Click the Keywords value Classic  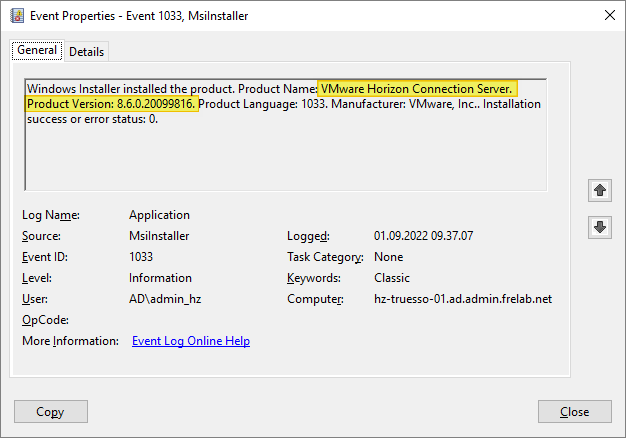click(x=392, y=278)
